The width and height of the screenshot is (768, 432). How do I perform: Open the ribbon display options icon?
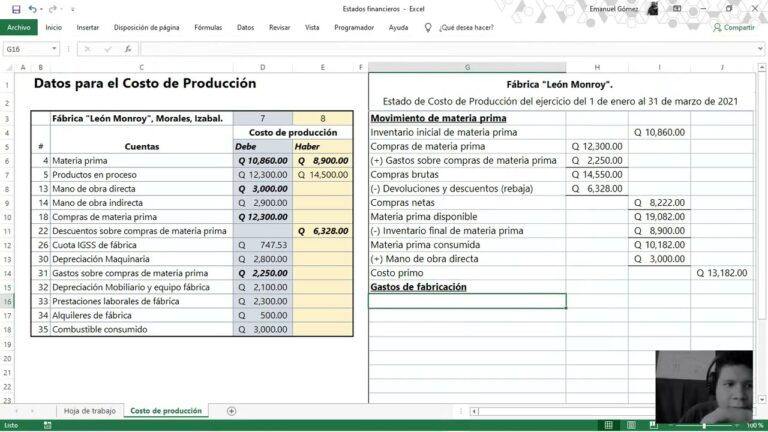tap(677, 9)
